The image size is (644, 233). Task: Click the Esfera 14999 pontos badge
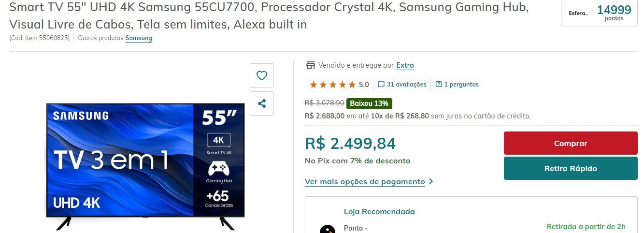pyautogui.click(x=599, y=13)
